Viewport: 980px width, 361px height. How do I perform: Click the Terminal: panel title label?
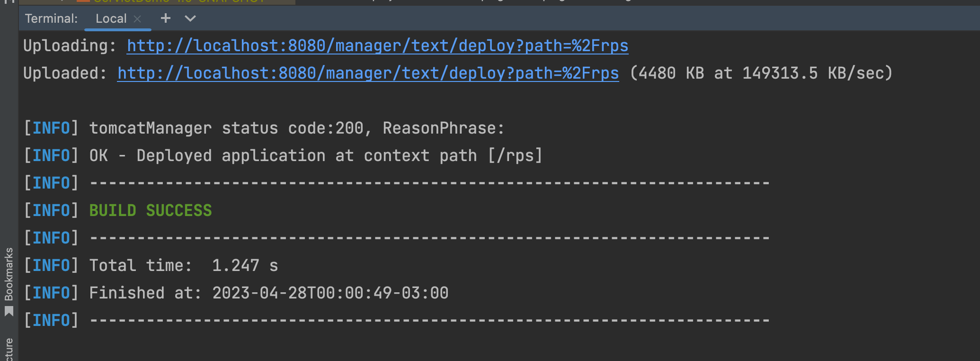51,19
